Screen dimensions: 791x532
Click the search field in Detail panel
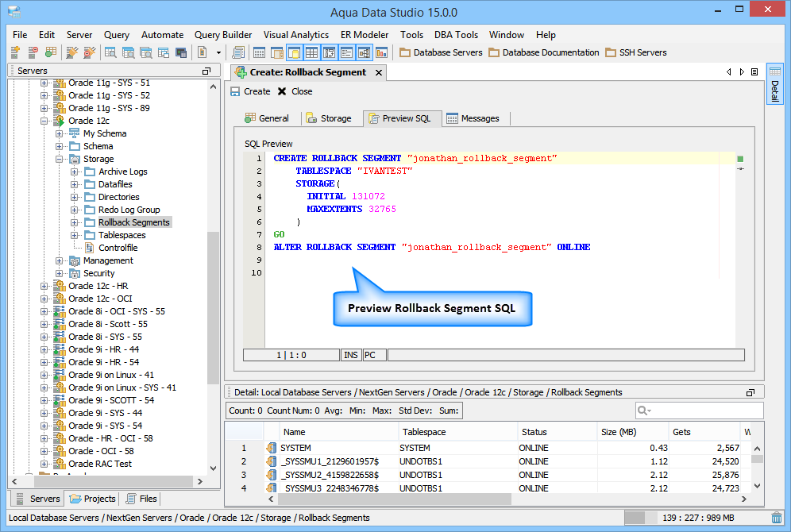(703, 411)
